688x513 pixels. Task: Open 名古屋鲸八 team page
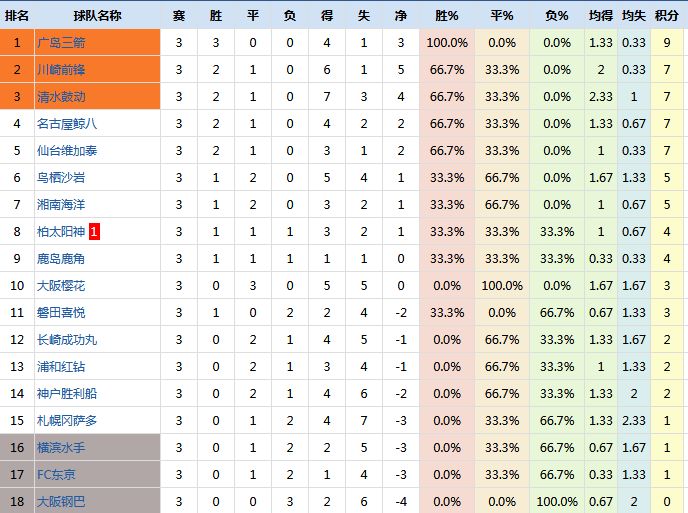click(x=67, y=124)
